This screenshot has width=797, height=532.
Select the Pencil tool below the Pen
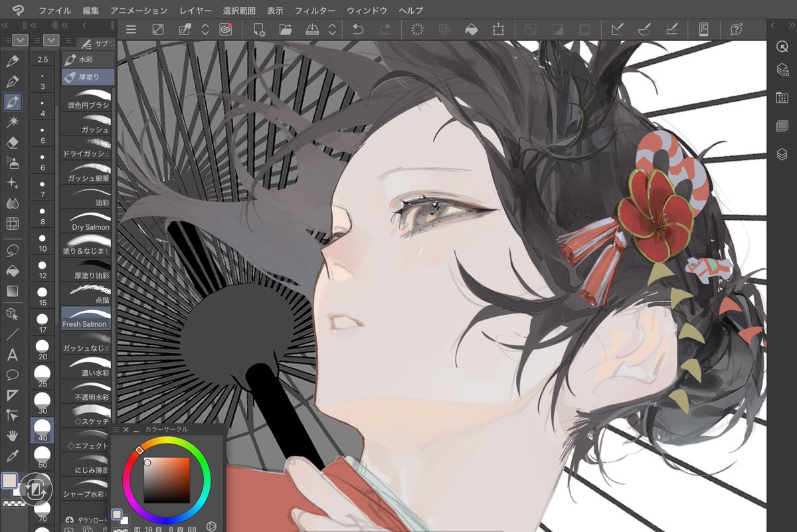(x=12, y=82)
